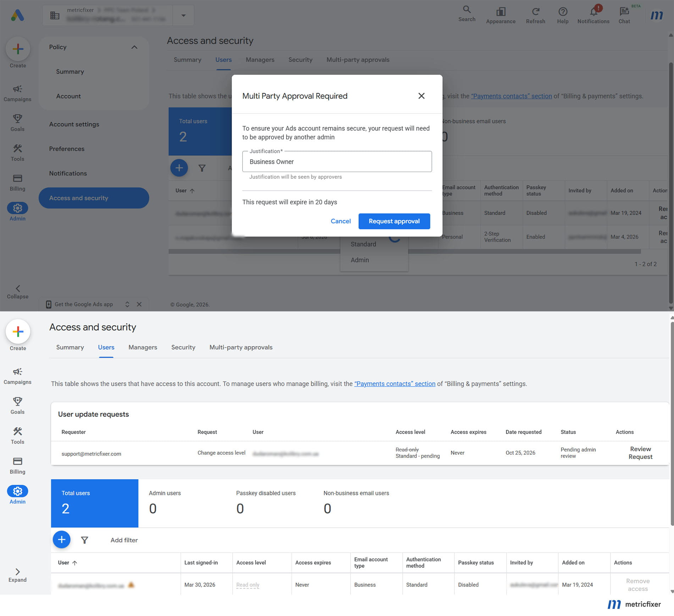Open the Multi-party approvals tab in lower view
This screenshot has height=616, width=674.
[x=241, y=347]
